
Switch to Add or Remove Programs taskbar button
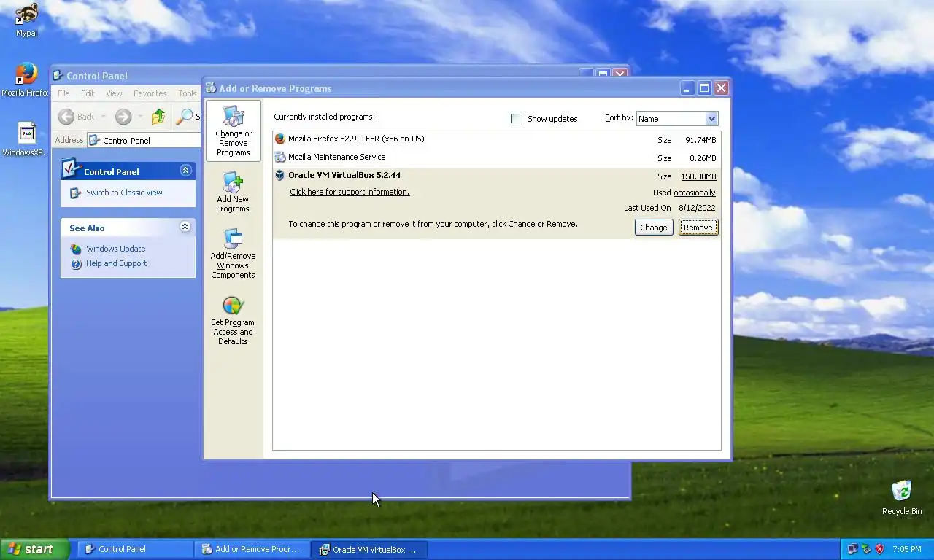pyautogui.click(x=252, y=549)
